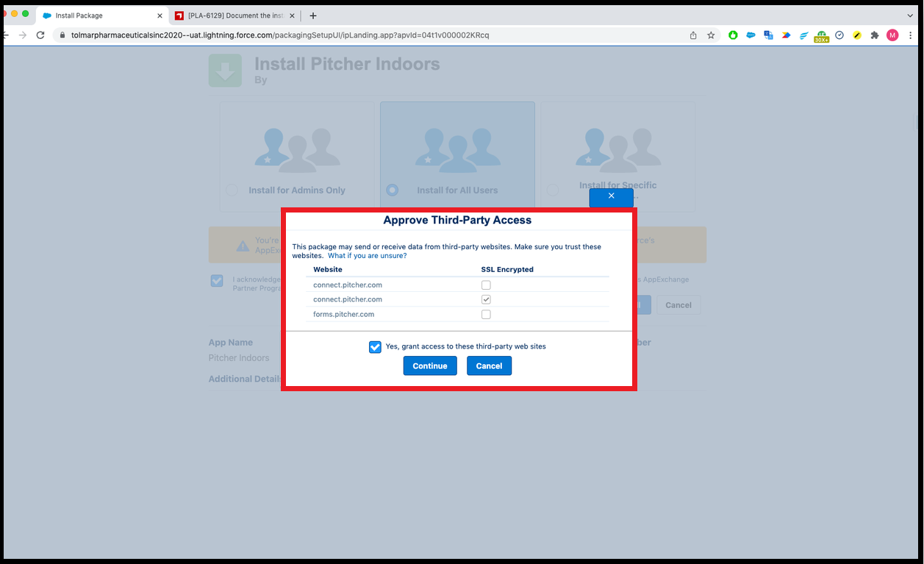Switch to the PLA-6129 Document tab
Image resolution: width=924 pixels, height=564 pixels.
click(x=235, y=15)
